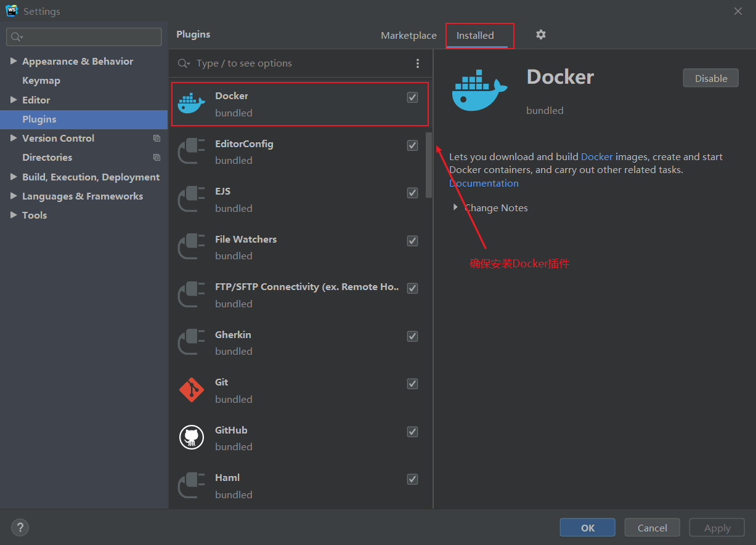Switch to the Marketplace tab
Image resolution: width=756 pixels, height=545 pixels.
pos(408,35)
